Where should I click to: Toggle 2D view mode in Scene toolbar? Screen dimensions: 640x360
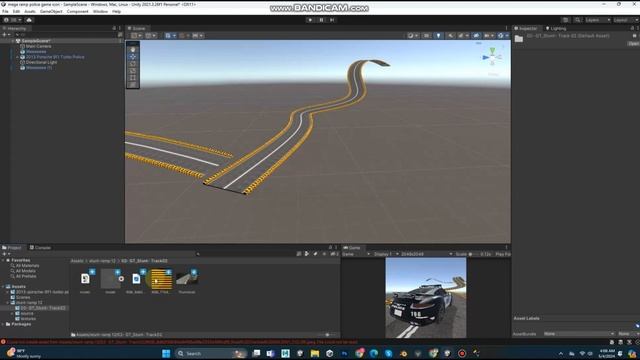tap(426, 36)
